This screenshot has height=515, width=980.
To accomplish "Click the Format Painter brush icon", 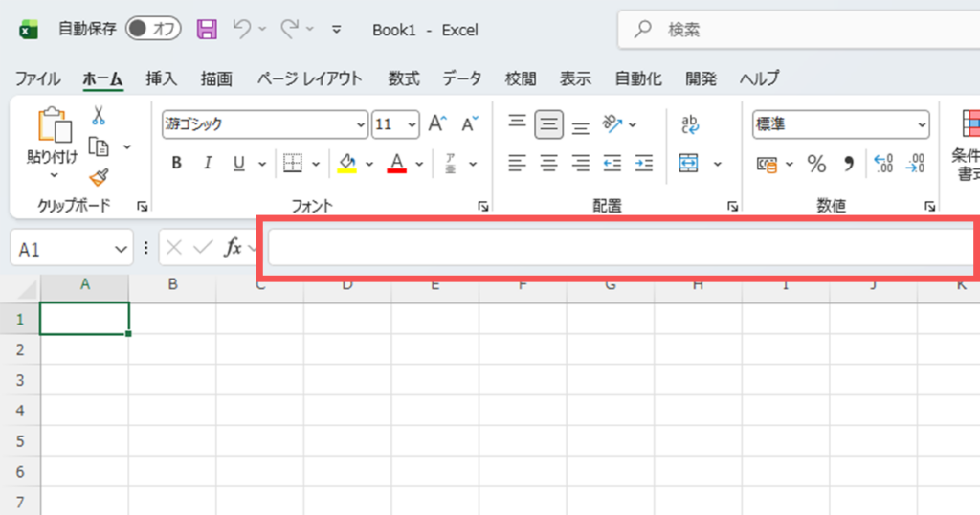I will [x=99, y=178].
